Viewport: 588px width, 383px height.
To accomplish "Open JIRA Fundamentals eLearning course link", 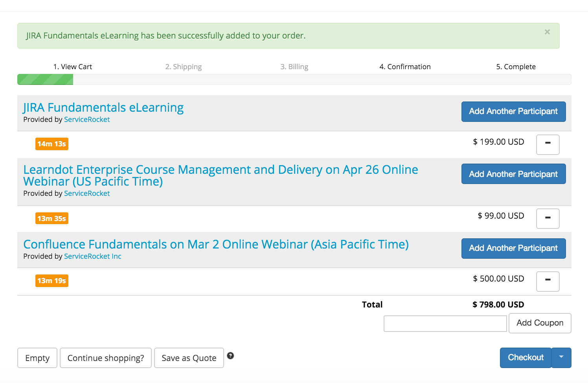I will tap(103, 107).
